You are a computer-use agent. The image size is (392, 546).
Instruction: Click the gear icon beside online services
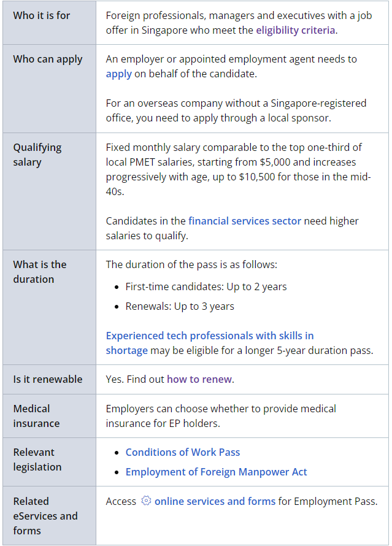(146, 501)
